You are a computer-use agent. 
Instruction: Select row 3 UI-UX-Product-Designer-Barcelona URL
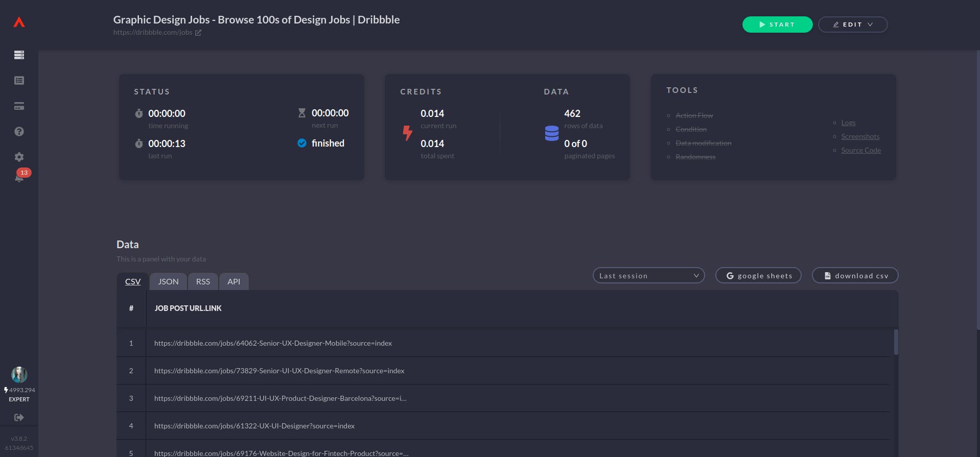(x=280, y=398)
